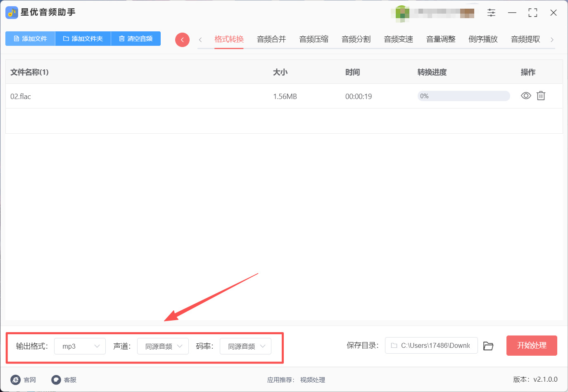Viewport: 568px width, 392px height.
Task: Click the red collapse-sidebar arrow button
Action: coord(182,40)
